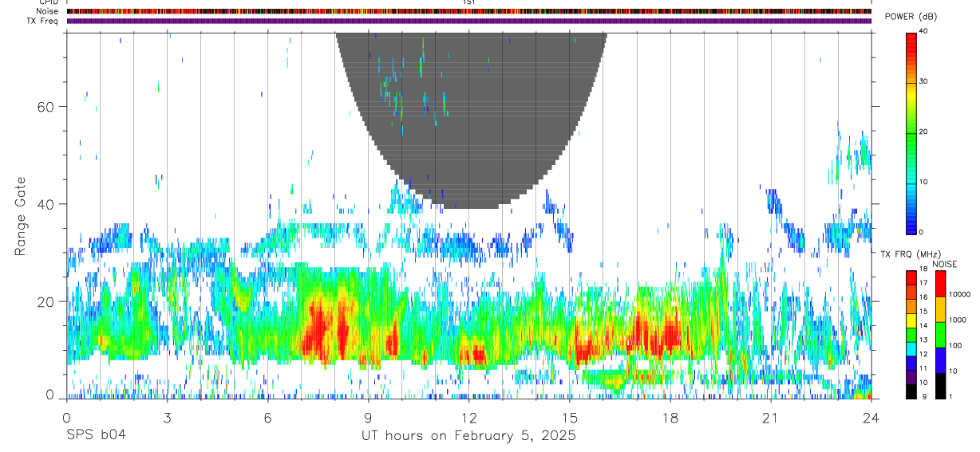
Task: Click the Noise row label at top
Action: tap(48, 11)
